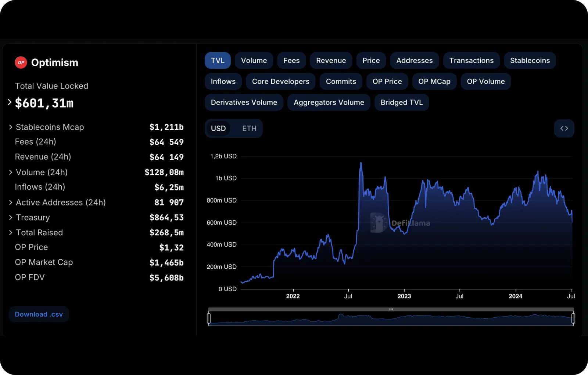This screenshot has width=588, height=375.
Task: Download the .csv data file
Action: pos(39,314)
